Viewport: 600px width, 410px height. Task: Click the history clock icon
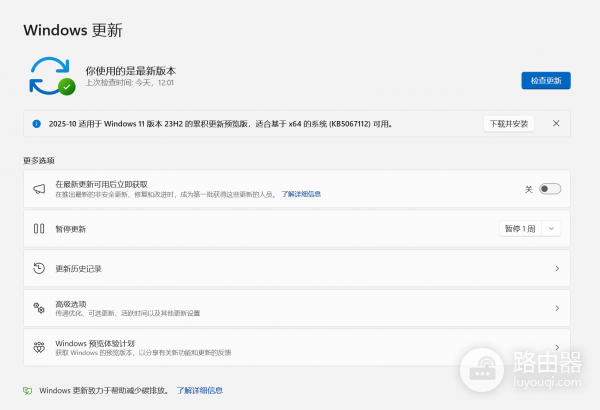click(x=39, y=268)
